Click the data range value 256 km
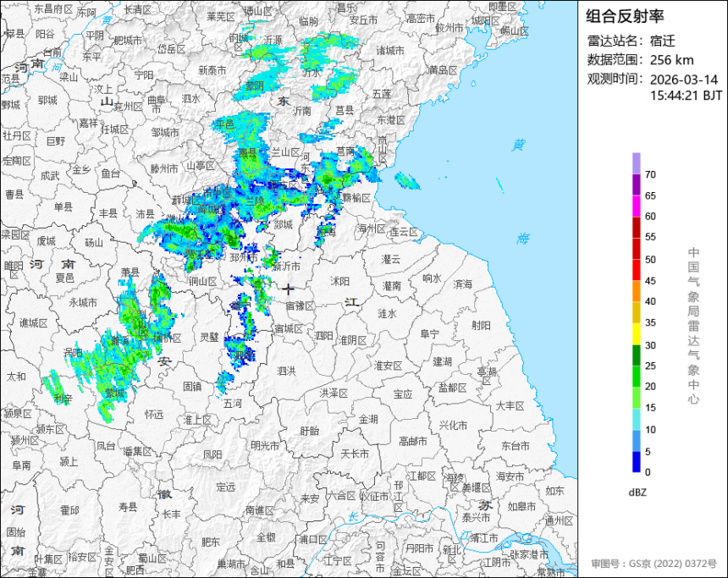The width and height of the screenshot is (728, 578). pyautogui.click(x=671, y=60)
